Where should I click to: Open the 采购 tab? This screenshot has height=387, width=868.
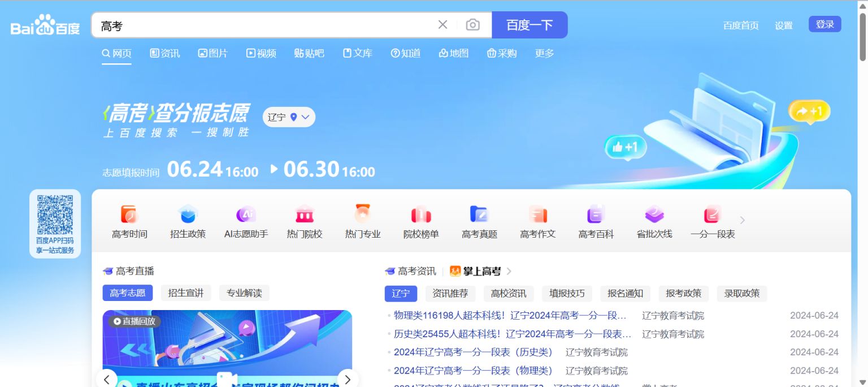click(x=502, y=53)
